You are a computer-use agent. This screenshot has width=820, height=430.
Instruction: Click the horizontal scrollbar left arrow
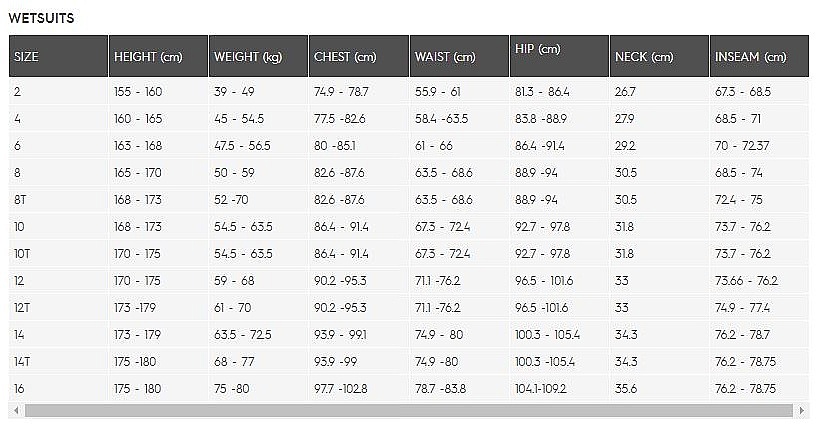(x=15, y=411)
